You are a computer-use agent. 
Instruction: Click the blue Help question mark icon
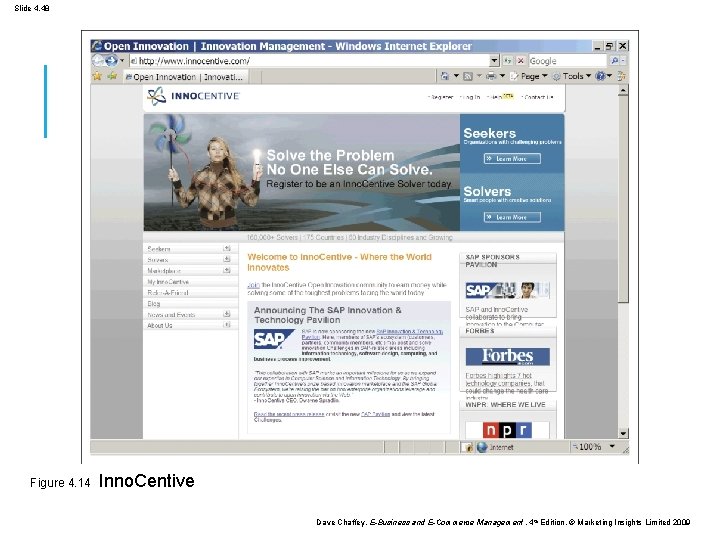point(600,76)
